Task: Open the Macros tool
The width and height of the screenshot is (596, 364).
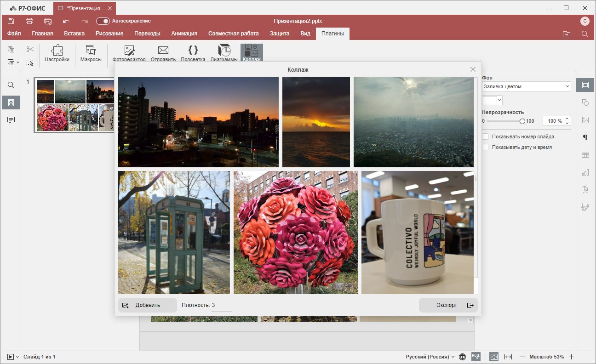Action: (91, 53)
